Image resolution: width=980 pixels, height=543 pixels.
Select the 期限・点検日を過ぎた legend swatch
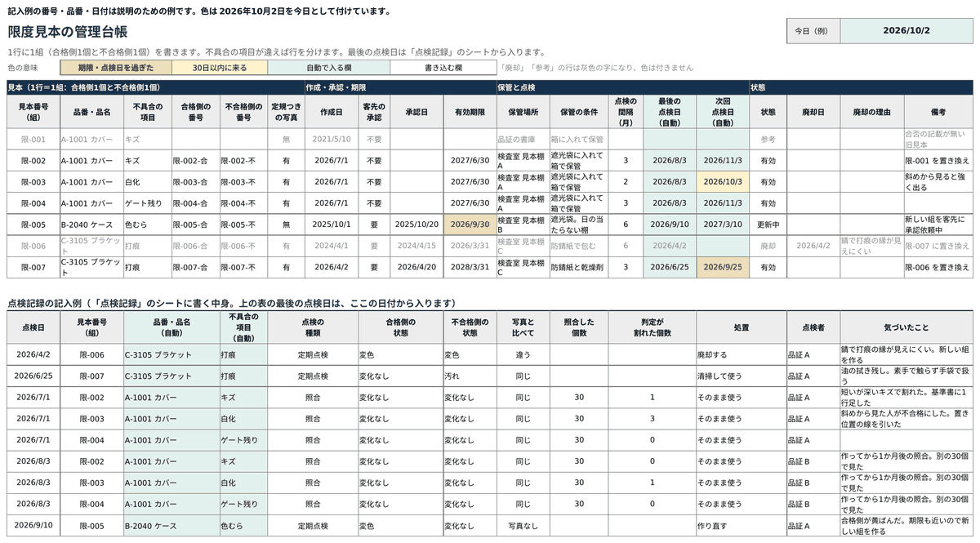click(115, 68)
